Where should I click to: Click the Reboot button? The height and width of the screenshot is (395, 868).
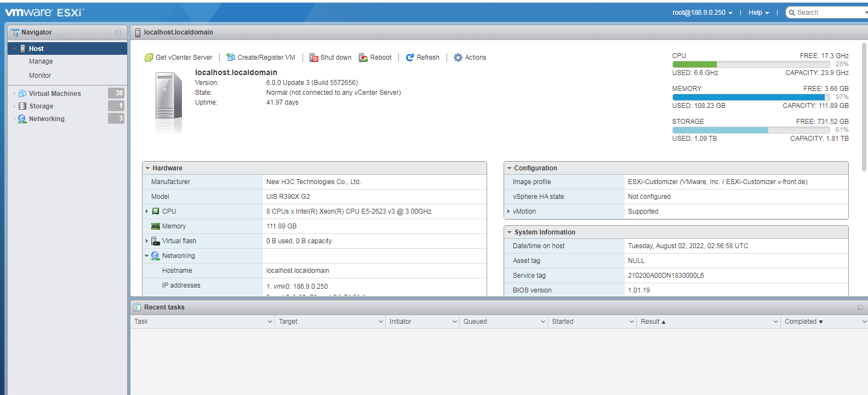point(375,58)
